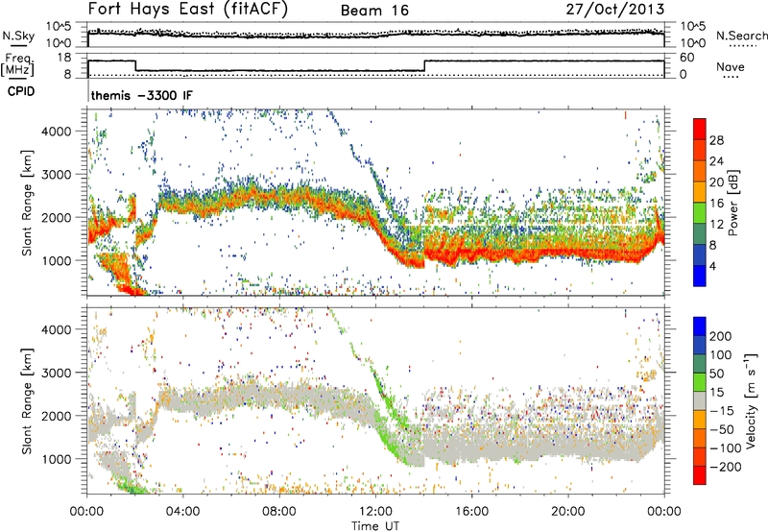Viewport: 768px width, 532px height.
Task: Click the date '27/Oct/2013'
Action: tap(615, 10)
